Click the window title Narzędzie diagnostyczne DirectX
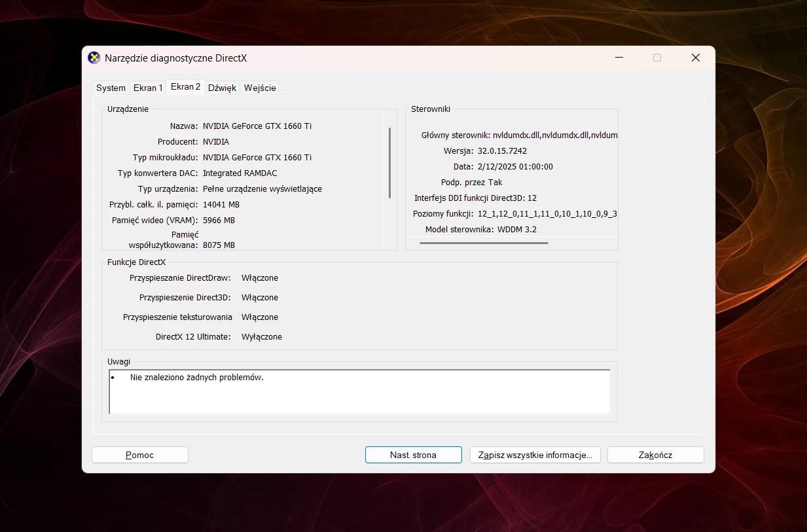807x532 pixels. (x=176, y=58)
